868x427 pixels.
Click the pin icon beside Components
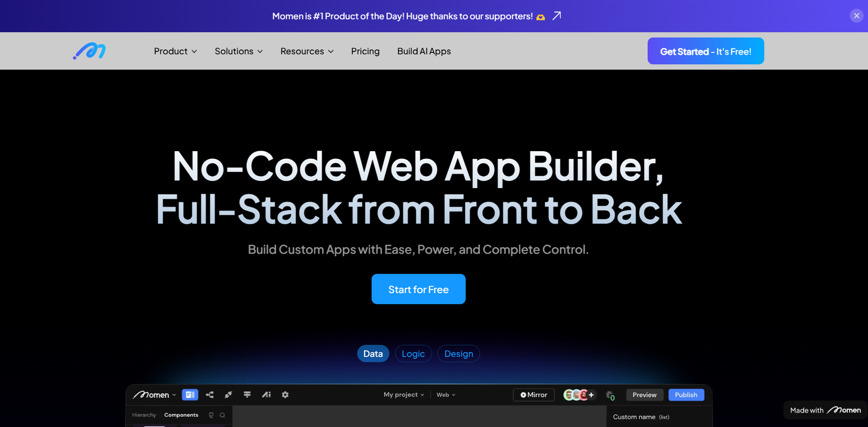211,415
